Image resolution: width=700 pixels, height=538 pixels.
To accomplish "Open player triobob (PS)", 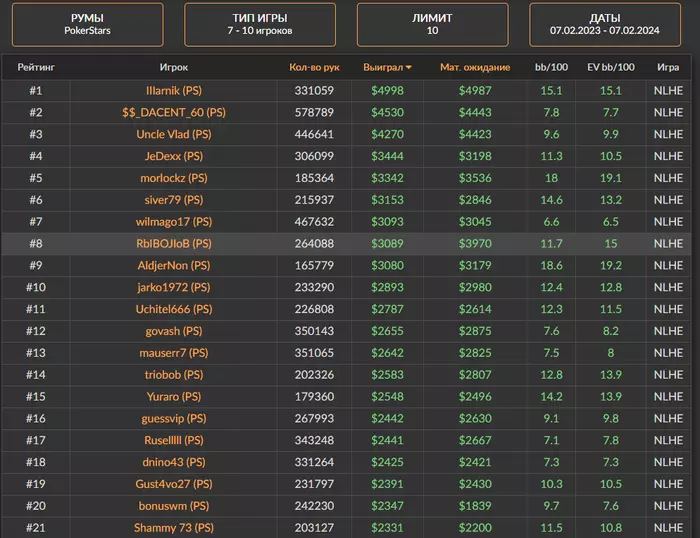I will click(174, 375).
